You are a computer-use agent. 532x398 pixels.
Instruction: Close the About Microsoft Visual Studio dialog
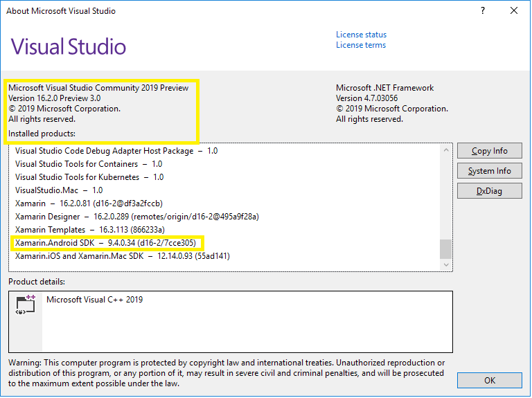514,11
